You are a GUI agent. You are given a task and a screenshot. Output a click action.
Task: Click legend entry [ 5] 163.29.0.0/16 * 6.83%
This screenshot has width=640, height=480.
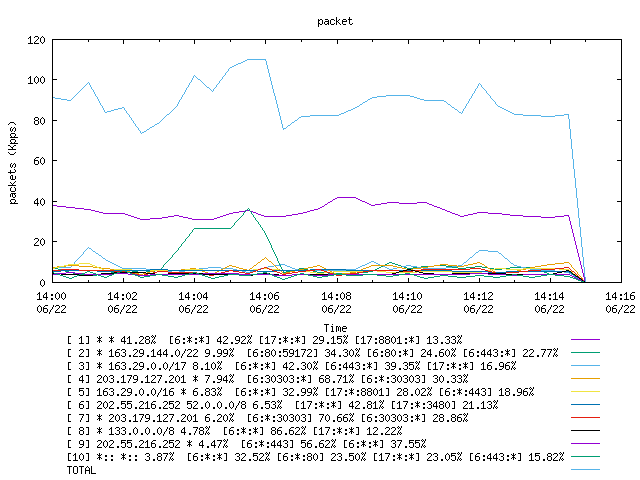(x=300, y=392)
